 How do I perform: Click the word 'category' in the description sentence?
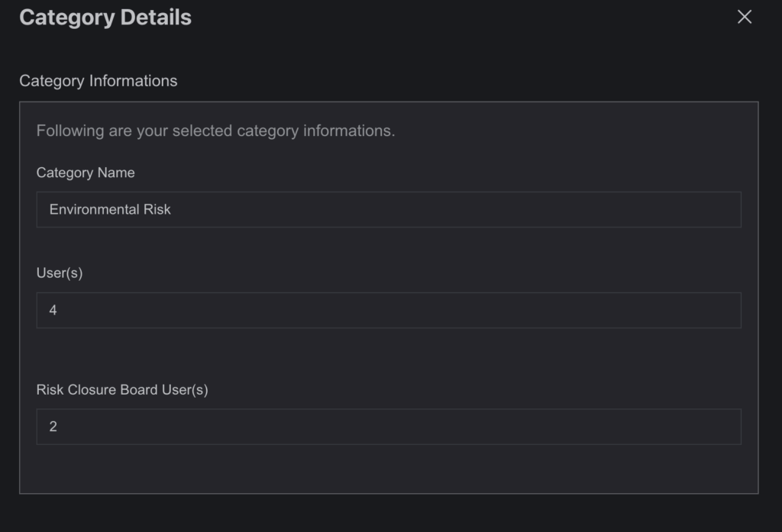[x=268, y=131]
